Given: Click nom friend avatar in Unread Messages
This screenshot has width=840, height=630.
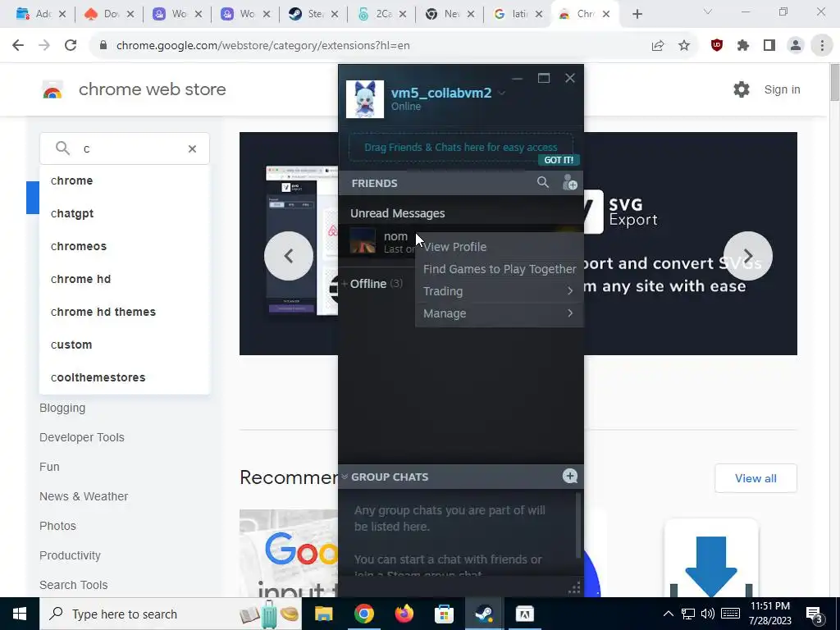Looking at the screenshot, I should click(363, 240).
